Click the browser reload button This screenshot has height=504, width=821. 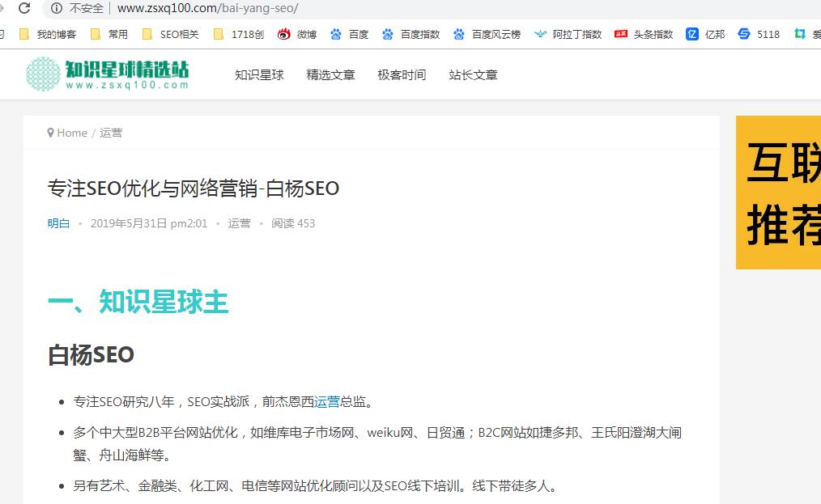[x=24, y=8]
